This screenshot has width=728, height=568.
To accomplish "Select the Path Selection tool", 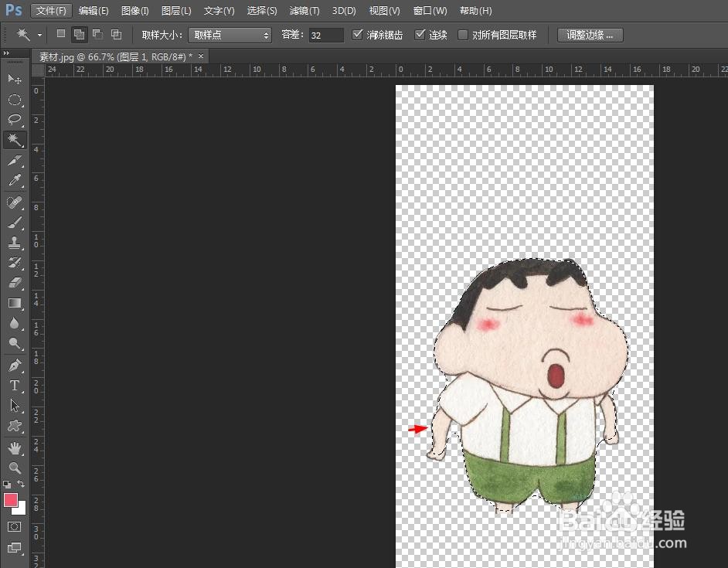I will (x=15, y=406).
